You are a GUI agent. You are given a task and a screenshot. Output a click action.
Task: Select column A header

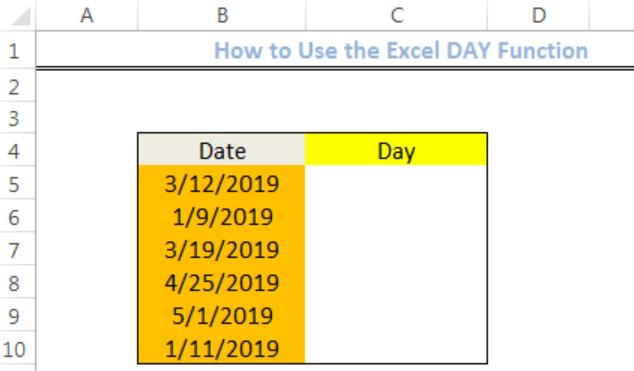pos(87,15)
